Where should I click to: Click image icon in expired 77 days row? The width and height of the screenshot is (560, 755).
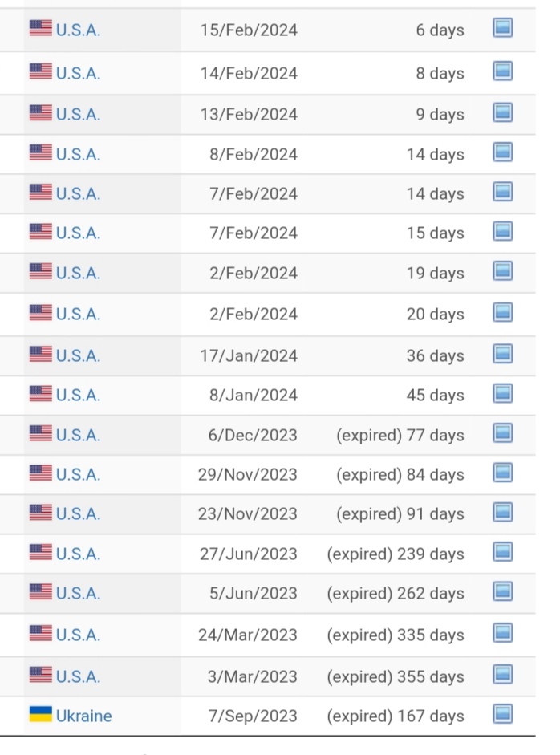[x=503, y=433]
